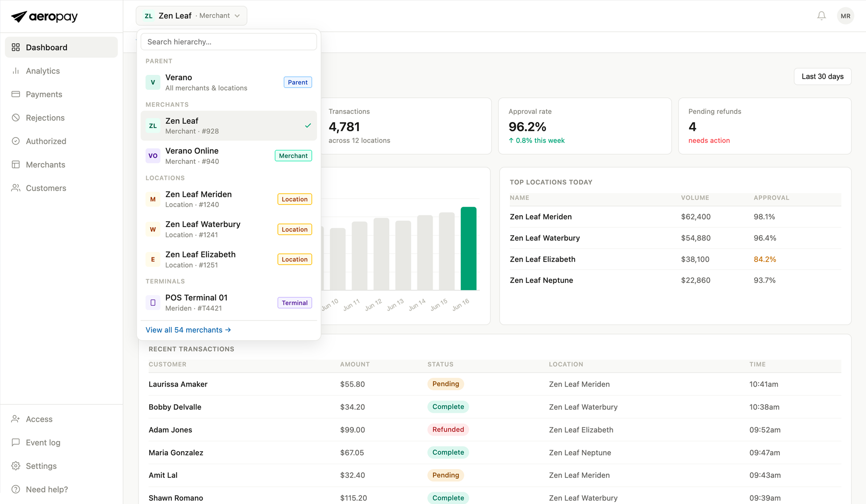Click Complete status for Bobby Delvalle
The image size is (866, 504).
point(448,407)
